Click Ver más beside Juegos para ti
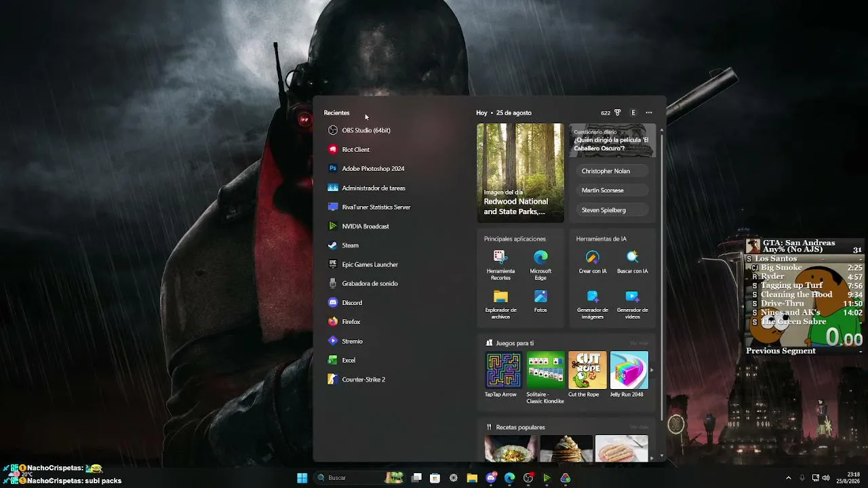 click(x=639, y=343)
